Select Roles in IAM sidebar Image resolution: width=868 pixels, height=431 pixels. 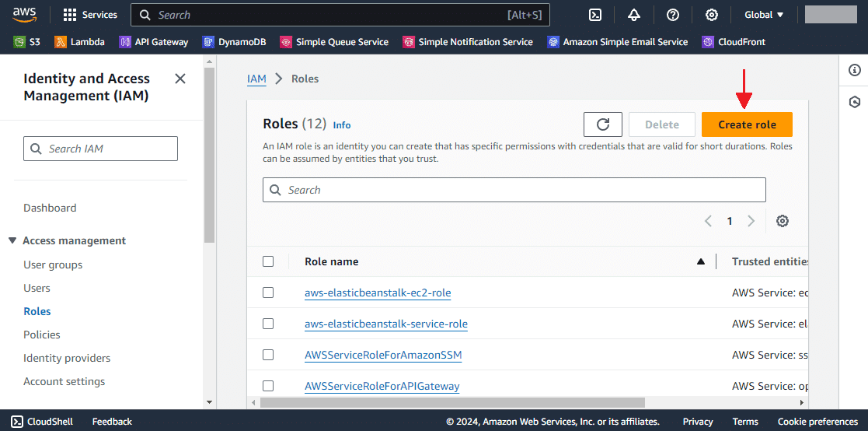pos(37,311)
